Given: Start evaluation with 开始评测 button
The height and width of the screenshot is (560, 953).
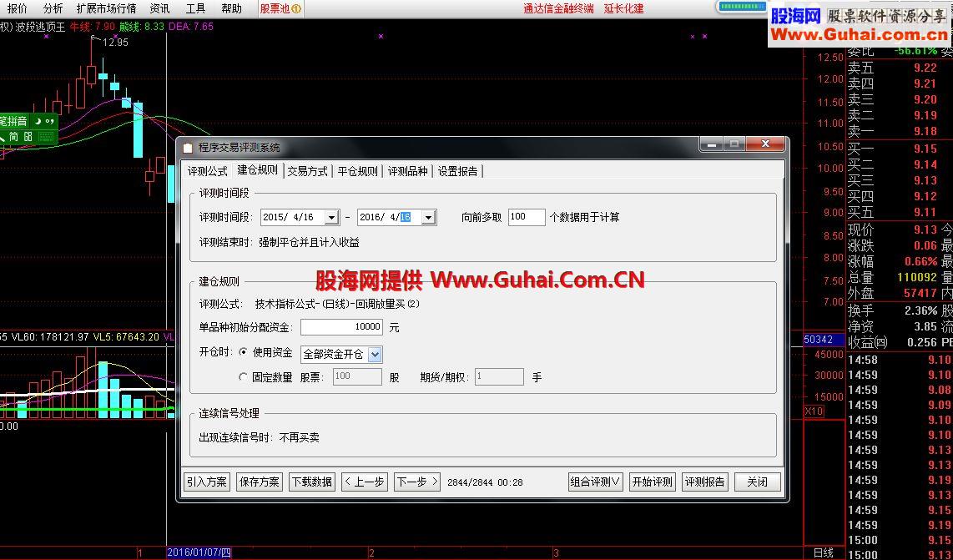Looking at the screenshot, I should click(652, 482).
